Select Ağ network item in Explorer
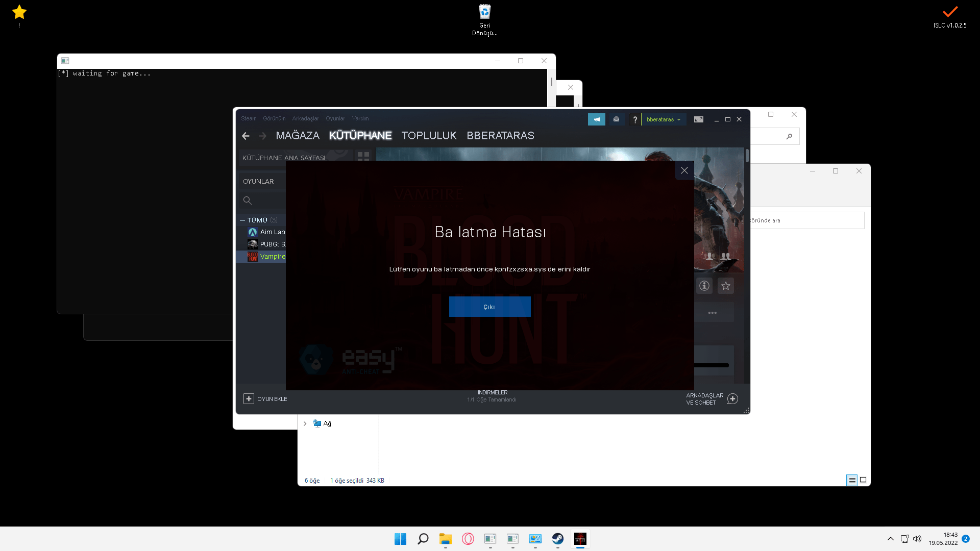This screenshot has width=980, height=551. pyautogui.click(x=322, y=423)
